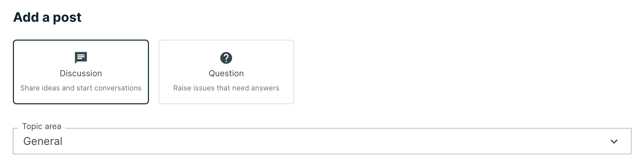The width and height of the screenshot is (644, 167).
Task: Click the "Topic area" field label
Action: coord(42,126)
